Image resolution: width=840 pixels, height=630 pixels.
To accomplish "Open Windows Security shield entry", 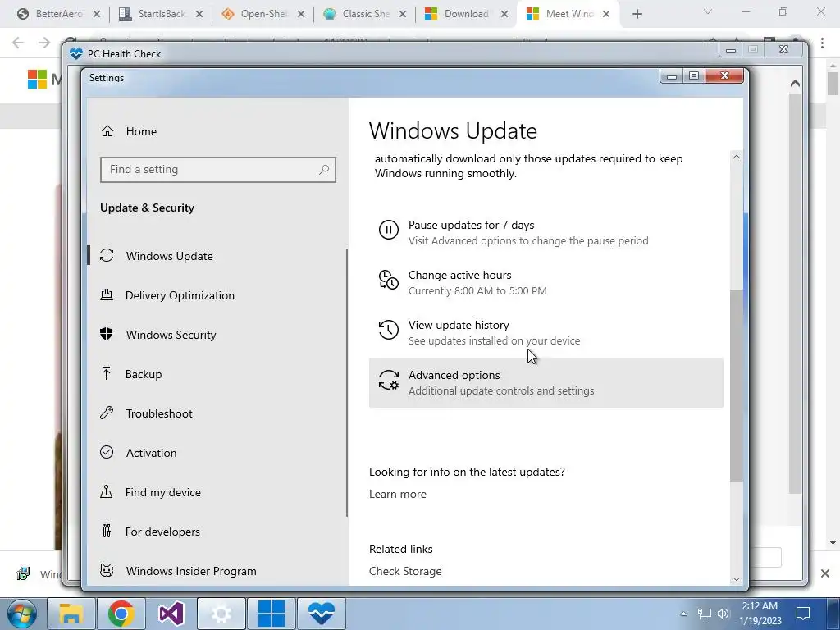I will click(x=171, y=335).
